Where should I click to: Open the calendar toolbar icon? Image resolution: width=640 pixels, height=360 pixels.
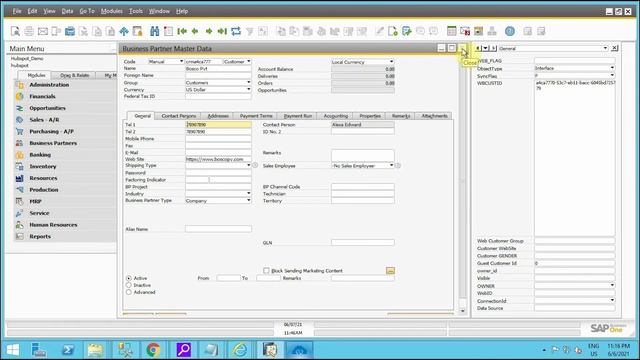451,31
